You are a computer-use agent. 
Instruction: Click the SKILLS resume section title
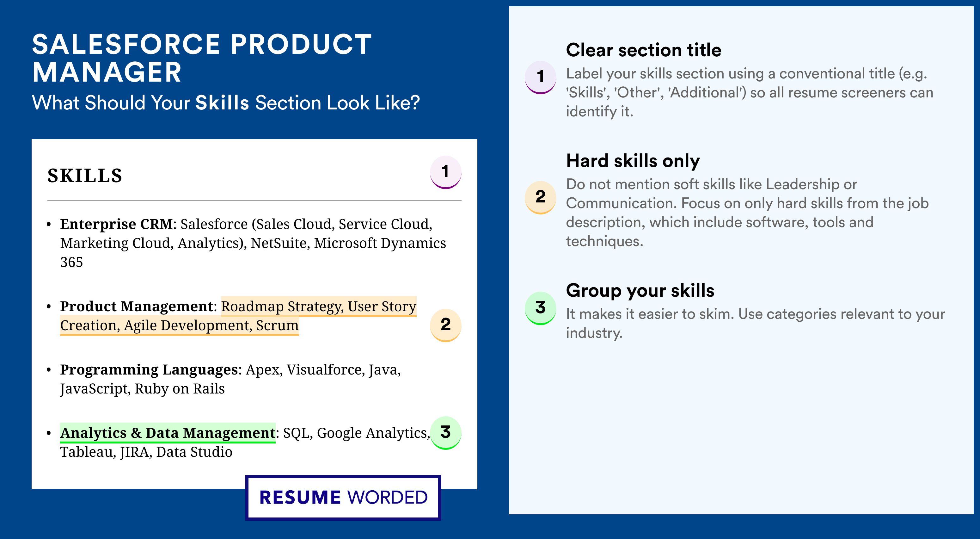click(x=85, y=176)
